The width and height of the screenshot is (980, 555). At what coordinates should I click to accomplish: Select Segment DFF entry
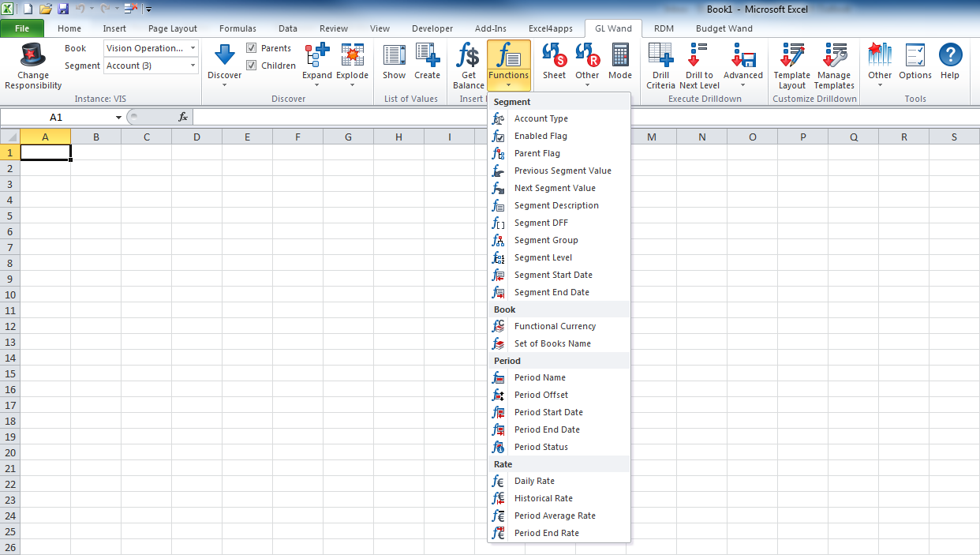(x=559, y=223)
